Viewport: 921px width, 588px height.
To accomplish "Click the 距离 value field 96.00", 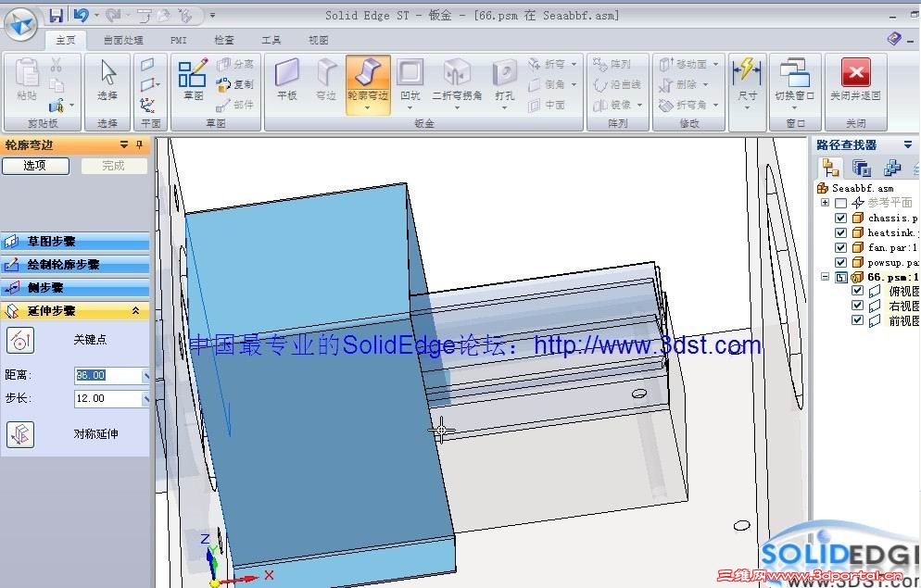I will (108, 376).
